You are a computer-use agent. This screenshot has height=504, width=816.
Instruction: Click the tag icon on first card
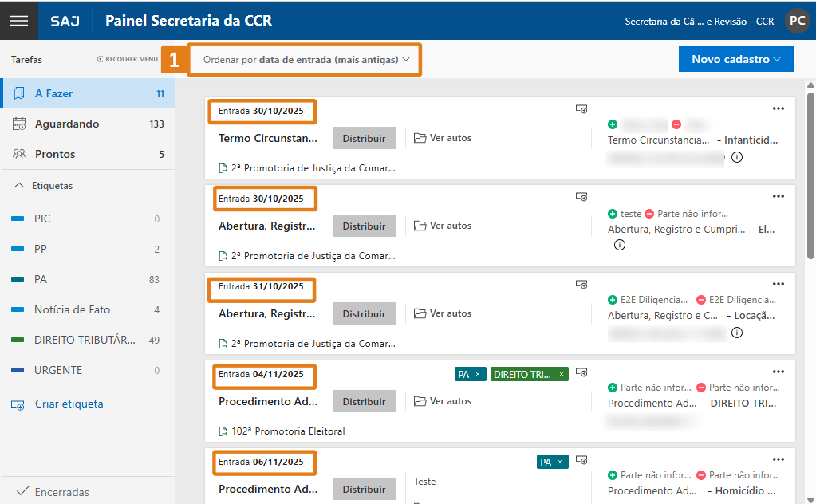581,109
